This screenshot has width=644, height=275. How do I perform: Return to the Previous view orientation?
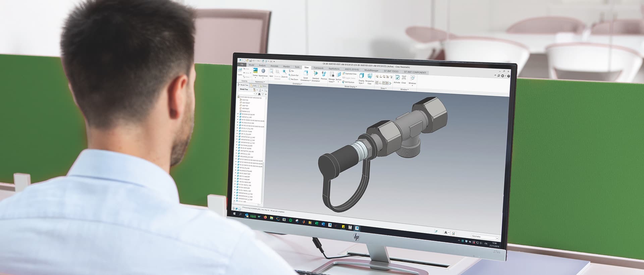[324, 76]
